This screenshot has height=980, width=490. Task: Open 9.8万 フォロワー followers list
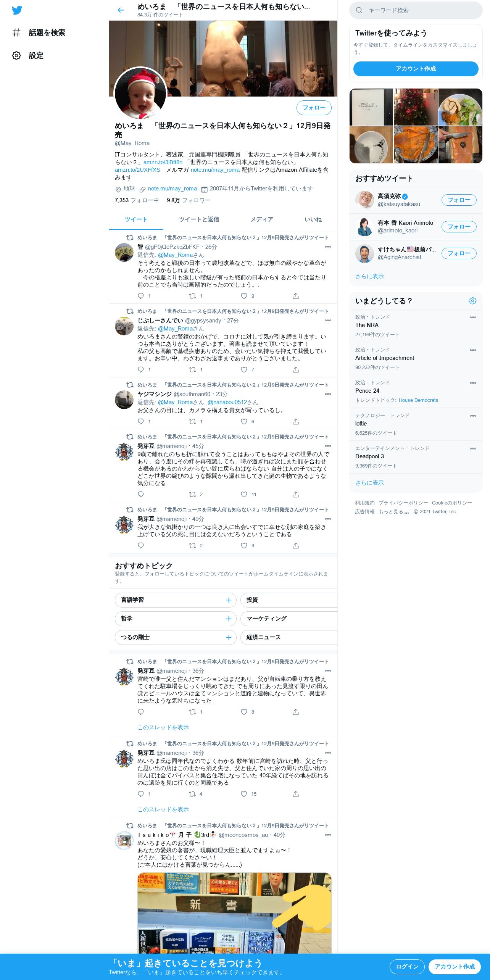[189, 200]
